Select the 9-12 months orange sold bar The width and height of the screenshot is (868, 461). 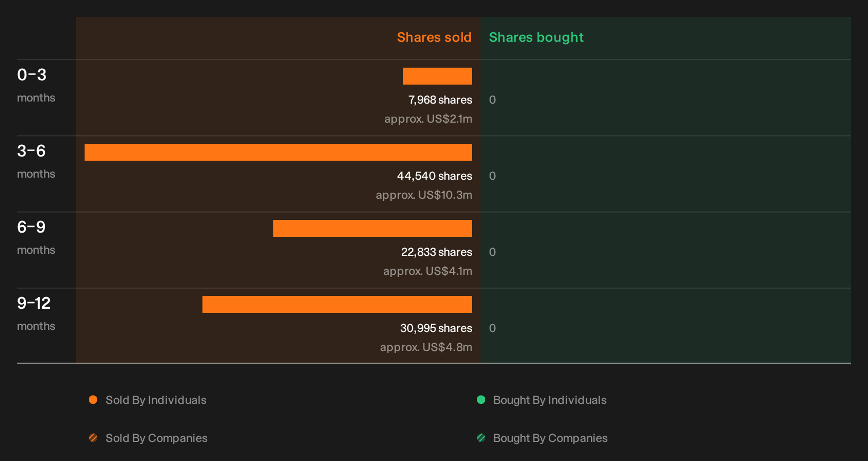(337, 305)
